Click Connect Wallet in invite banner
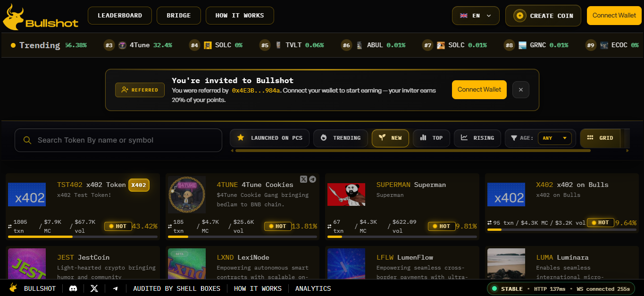 click(x=479, y=90)
